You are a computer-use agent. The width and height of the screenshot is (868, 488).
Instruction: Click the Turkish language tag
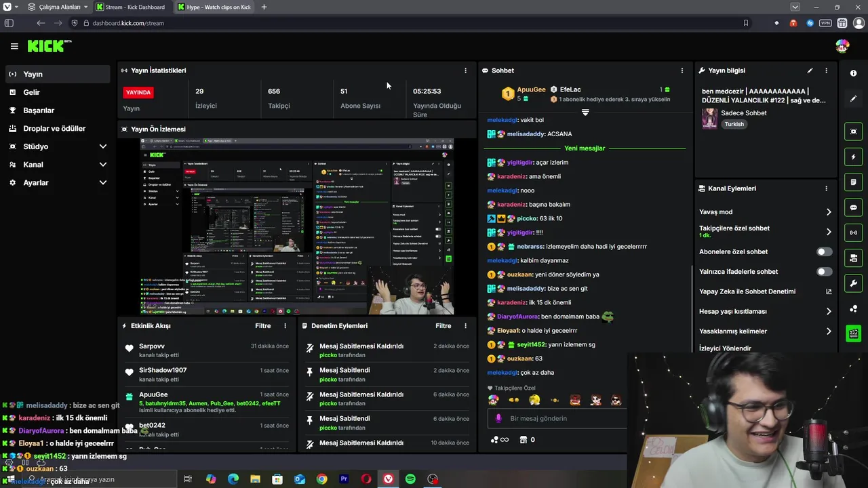pos(734,125)
